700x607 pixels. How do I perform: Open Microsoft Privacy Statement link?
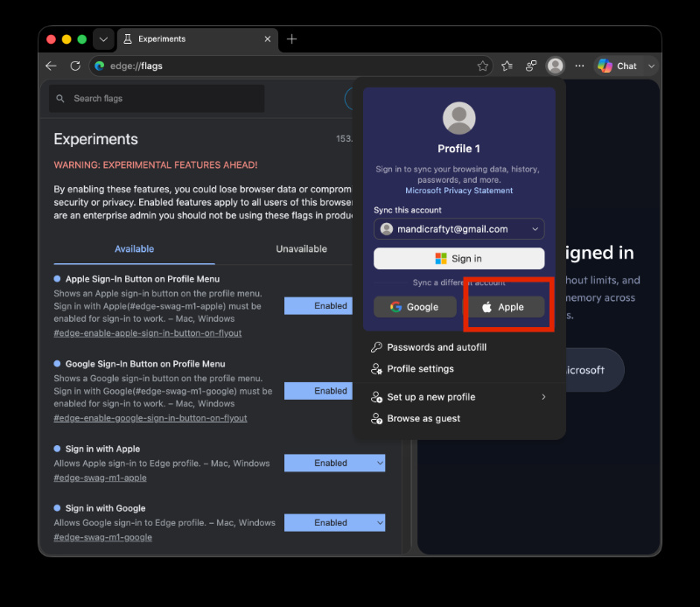coord(458,191)
